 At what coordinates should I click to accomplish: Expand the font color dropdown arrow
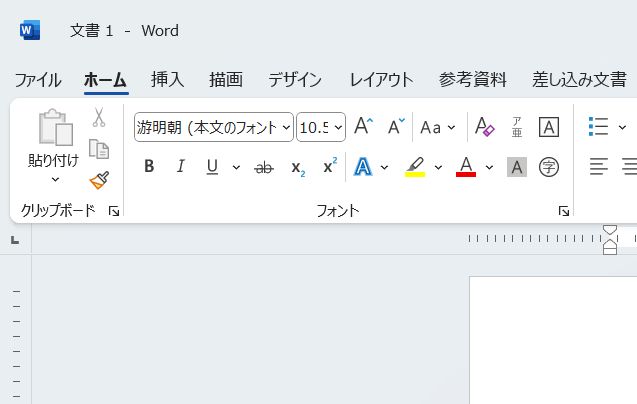(x=489, y=167)
